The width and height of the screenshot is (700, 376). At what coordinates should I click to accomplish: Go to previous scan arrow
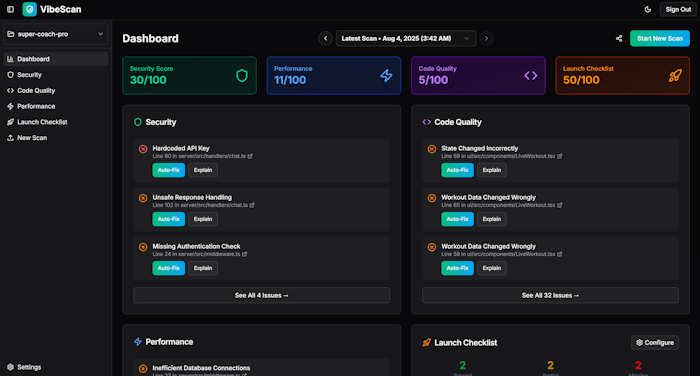point(325,38)
